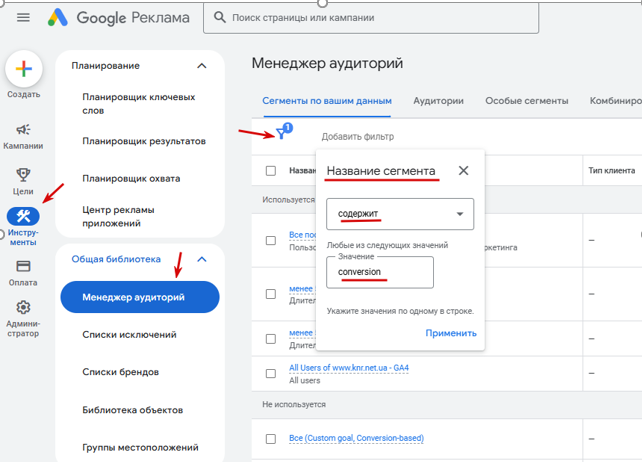
Task: Open All Users of www.knr.net.ua - GA4 link
Action: (349, 368)
